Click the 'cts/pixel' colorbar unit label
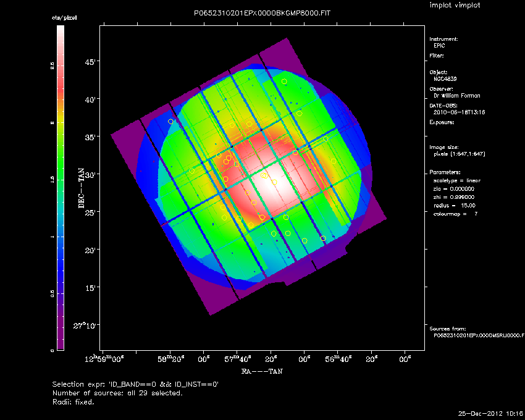 pyautogui.click(x=64, y=18)
